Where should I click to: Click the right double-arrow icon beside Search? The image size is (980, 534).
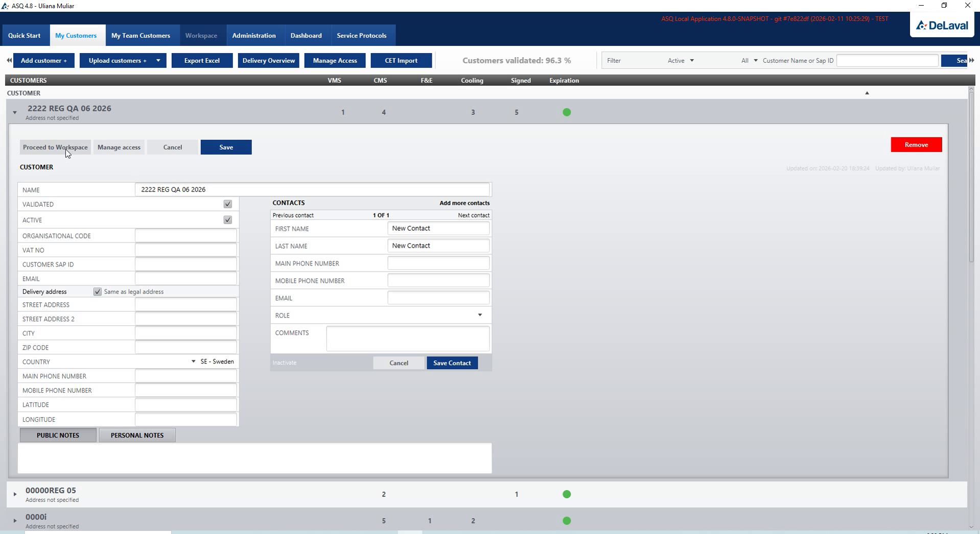point(971,60)
